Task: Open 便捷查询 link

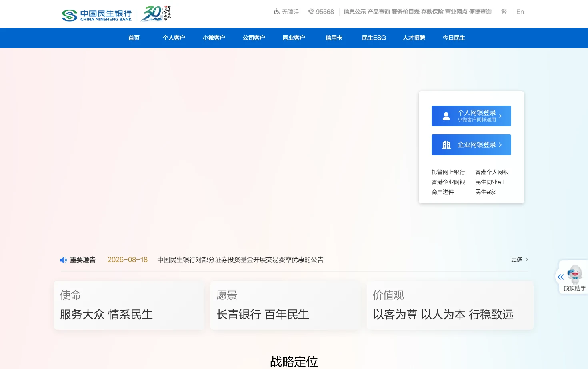Action: pyautogui.click(x=480, y=12)
